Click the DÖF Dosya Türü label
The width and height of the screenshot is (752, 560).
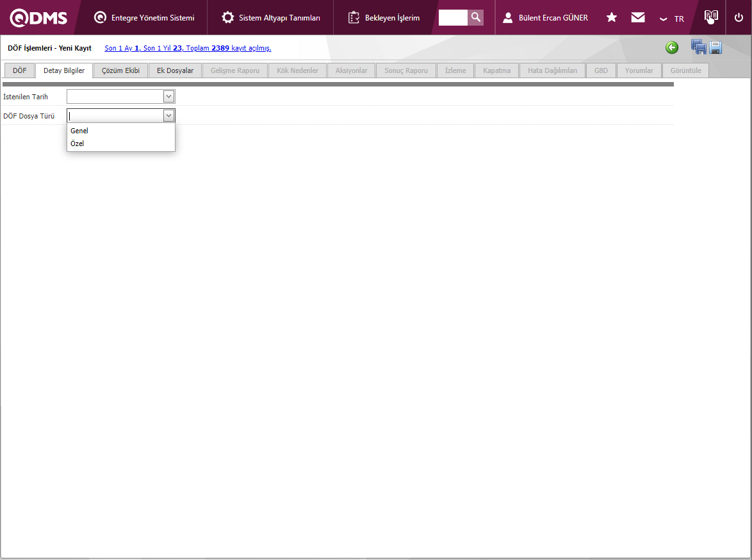click(x=29, y=116)
